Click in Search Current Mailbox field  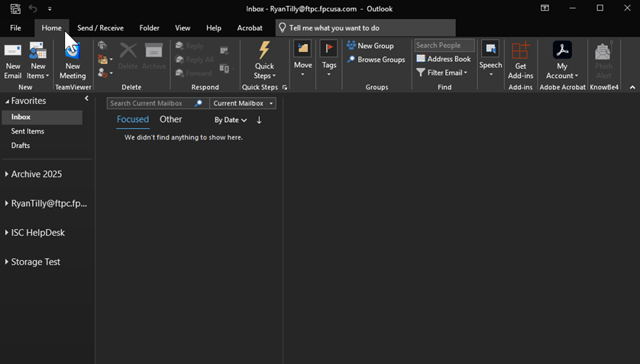point(150,103)
